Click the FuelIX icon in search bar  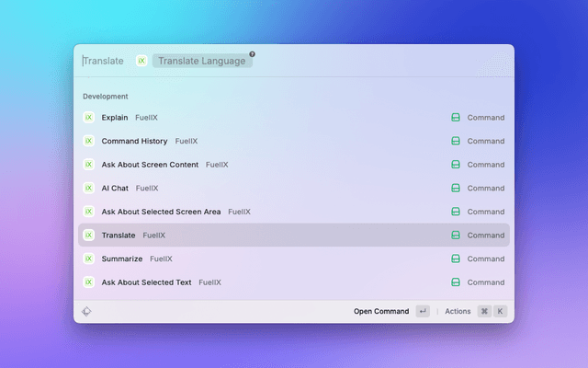pyautogui.click(x=141, y=61)
